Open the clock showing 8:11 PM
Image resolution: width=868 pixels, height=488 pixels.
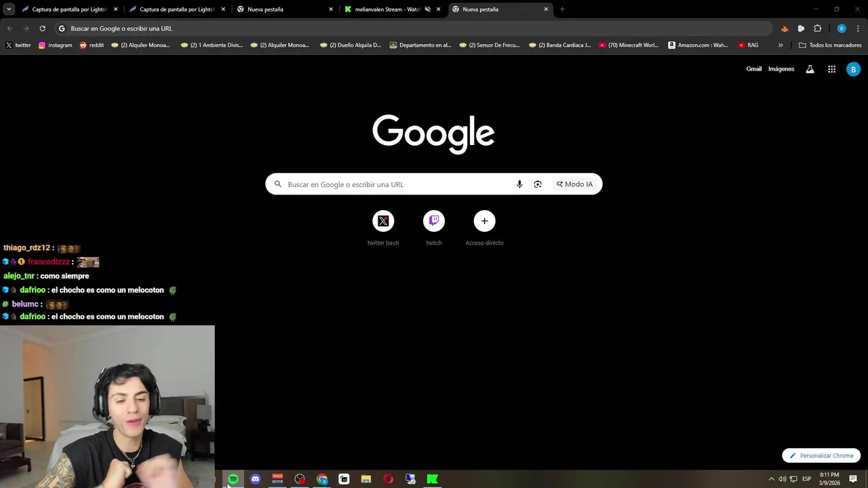pos(829,479)
